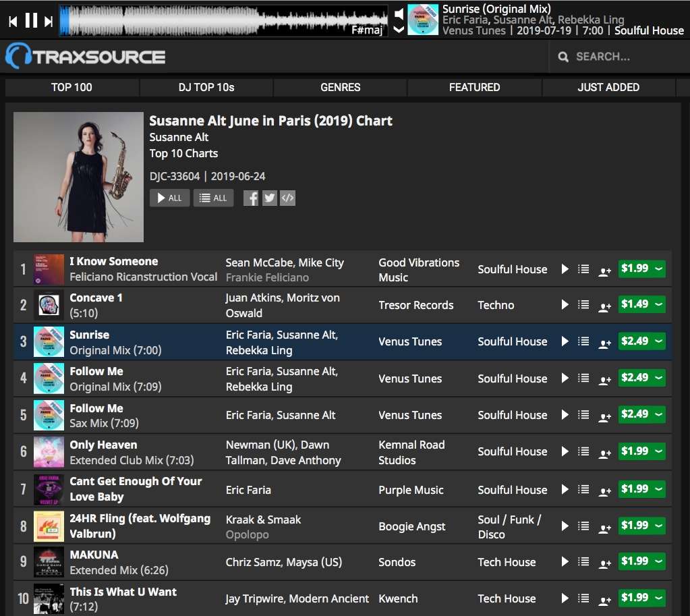Follow artists of Concave 1
The image size is (690, 616).
pyautogui.click(x=604, y=306)
